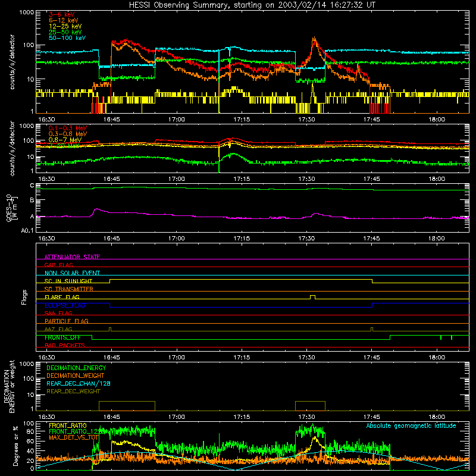Click the 25-50 keV legend label

[x=65, y=32]
